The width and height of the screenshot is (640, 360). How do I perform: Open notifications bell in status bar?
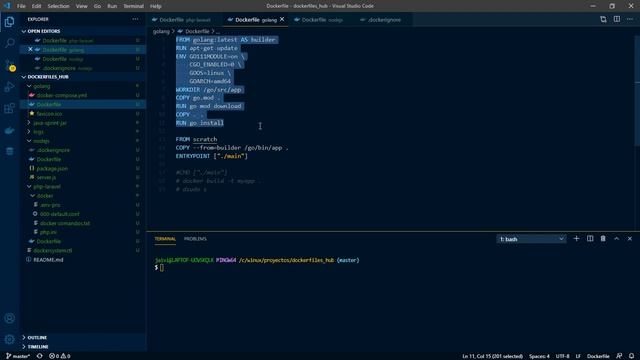tap(631, 356)
